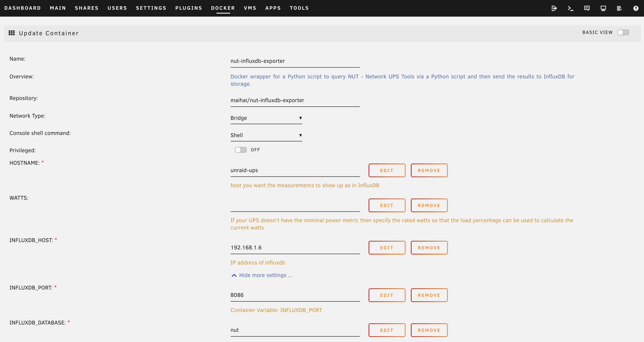Enable the Privileged toggle
This screenshot has height=342, width=644.
point(241,150)
